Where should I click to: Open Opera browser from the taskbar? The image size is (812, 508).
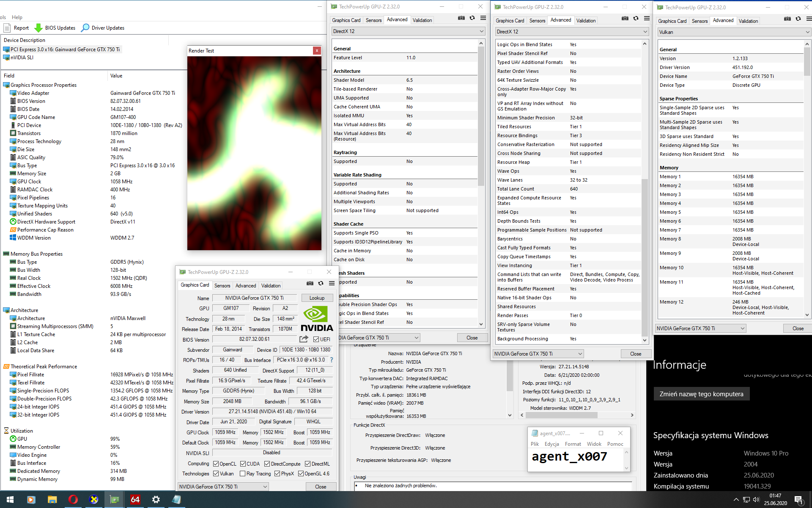[x=73, y=500]
